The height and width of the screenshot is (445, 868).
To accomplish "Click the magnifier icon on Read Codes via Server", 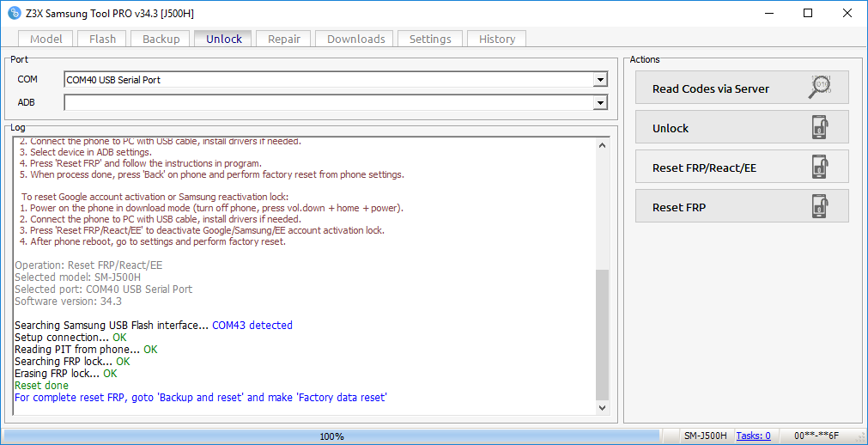I will (x=821, y=87).
